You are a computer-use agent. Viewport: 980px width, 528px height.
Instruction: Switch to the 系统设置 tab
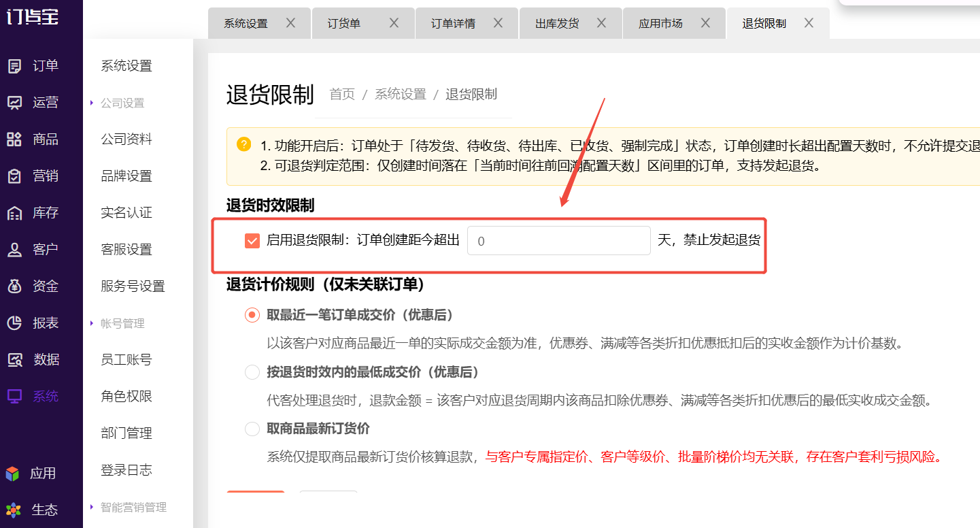[246, 24]
